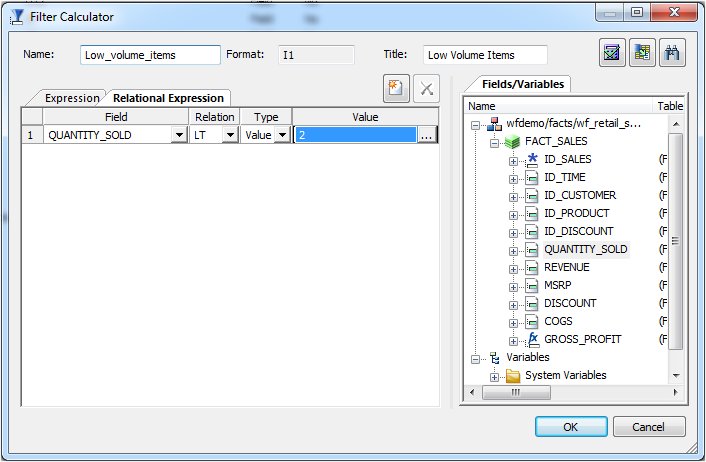
Task: Click the Relation column header in grid
Action: pos(214,117)
